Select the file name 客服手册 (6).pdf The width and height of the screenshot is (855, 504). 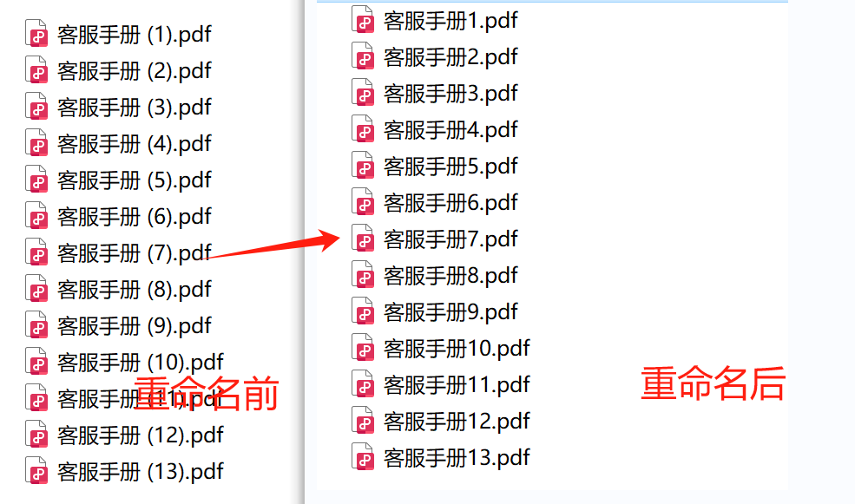(135, 217)
